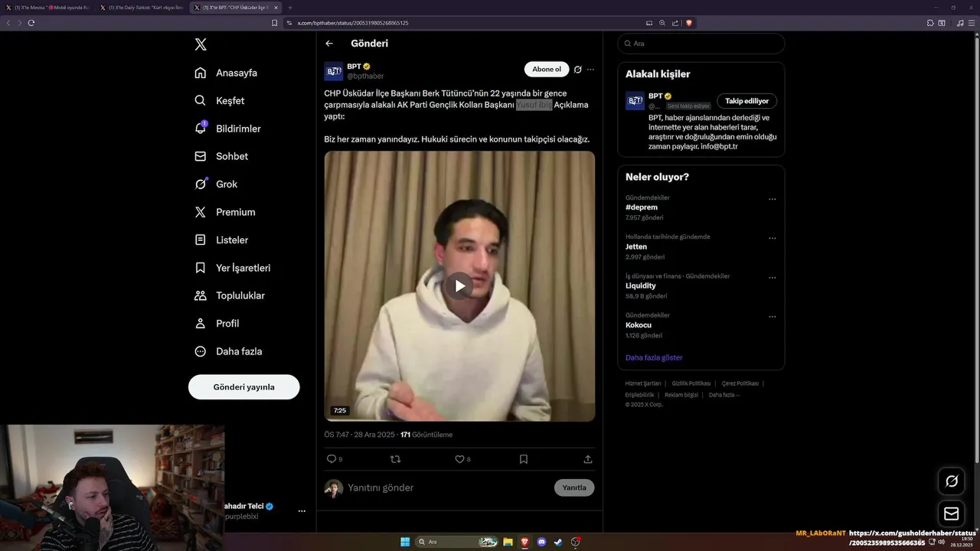Open floating Grok button
Viewport: 980px width, 551px height.
952,481
